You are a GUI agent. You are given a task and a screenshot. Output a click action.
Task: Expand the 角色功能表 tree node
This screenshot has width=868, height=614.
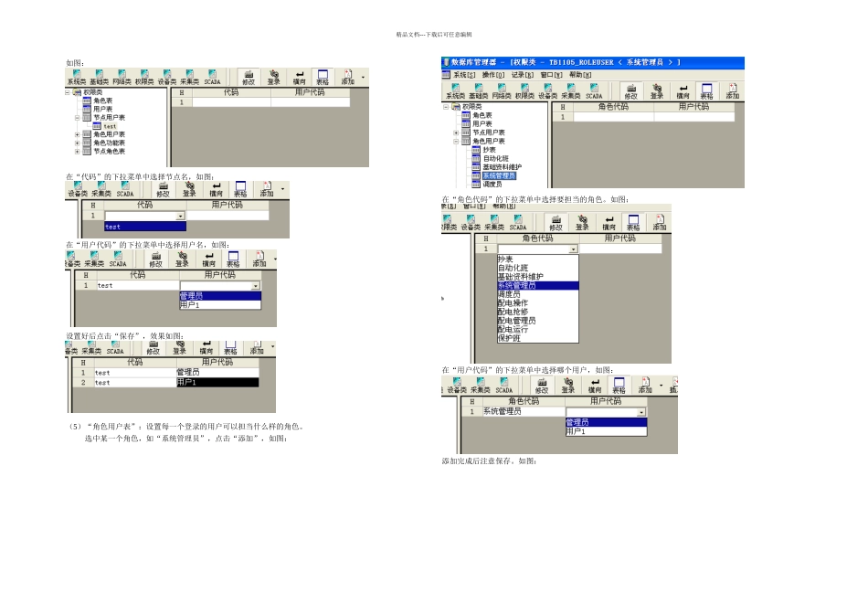pyautogui.click(x=78, y=143)
